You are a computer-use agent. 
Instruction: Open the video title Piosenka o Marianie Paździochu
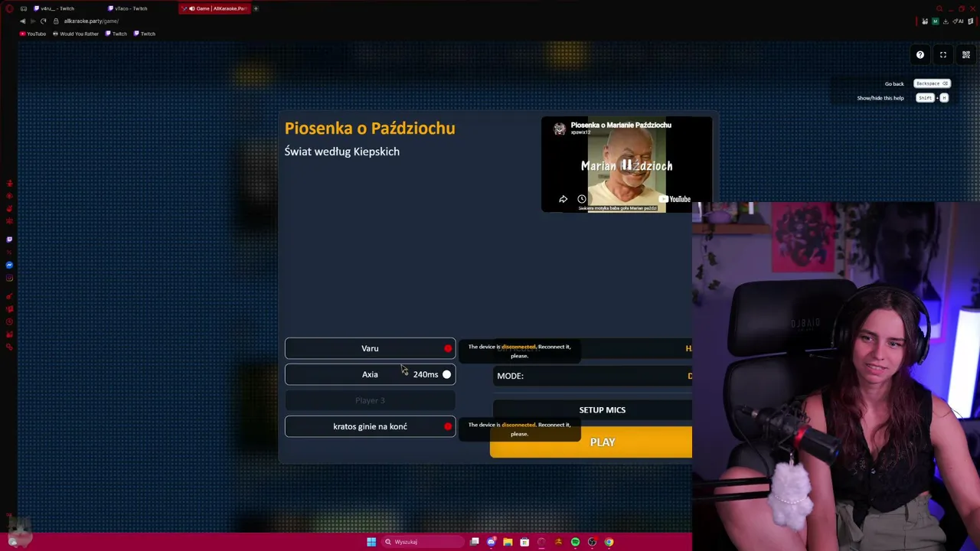[x=621, y=125]
